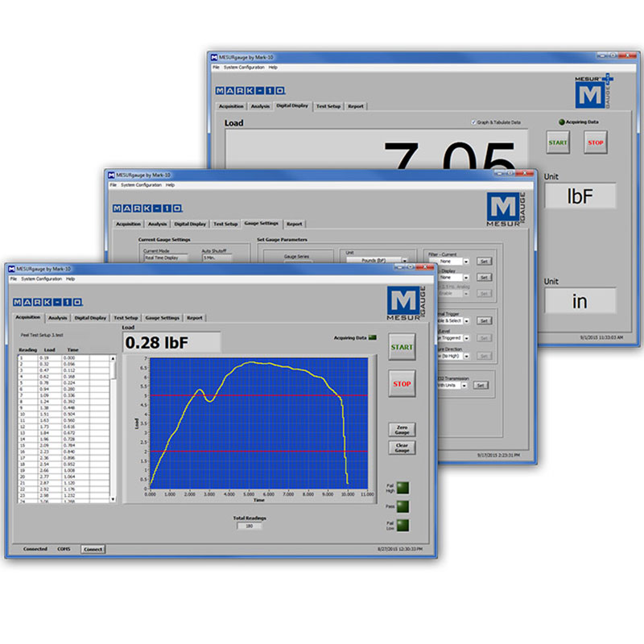644x644 pixels.
Task: Click the Peel Test Setup 3.test label
Action: (x=42, y=335)
